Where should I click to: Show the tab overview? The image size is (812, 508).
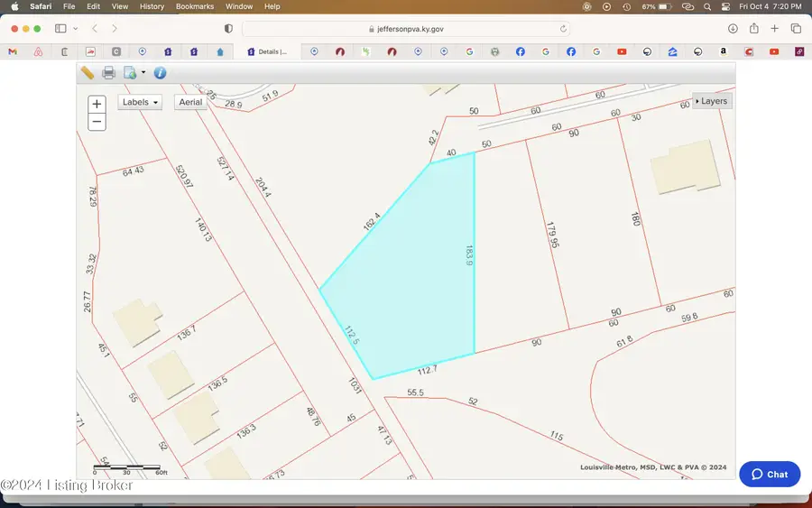(x=796, y=29)
